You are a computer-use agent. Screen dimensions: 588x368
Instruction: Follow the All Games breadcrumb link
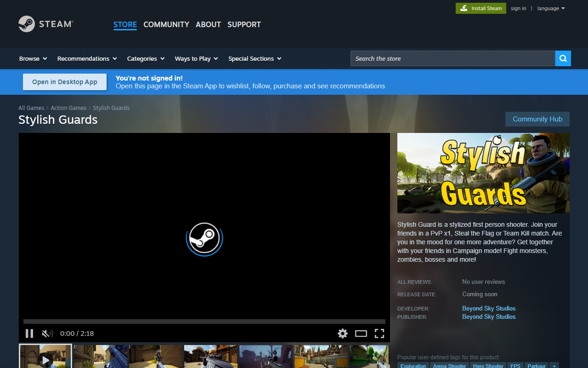pos(31,108)
